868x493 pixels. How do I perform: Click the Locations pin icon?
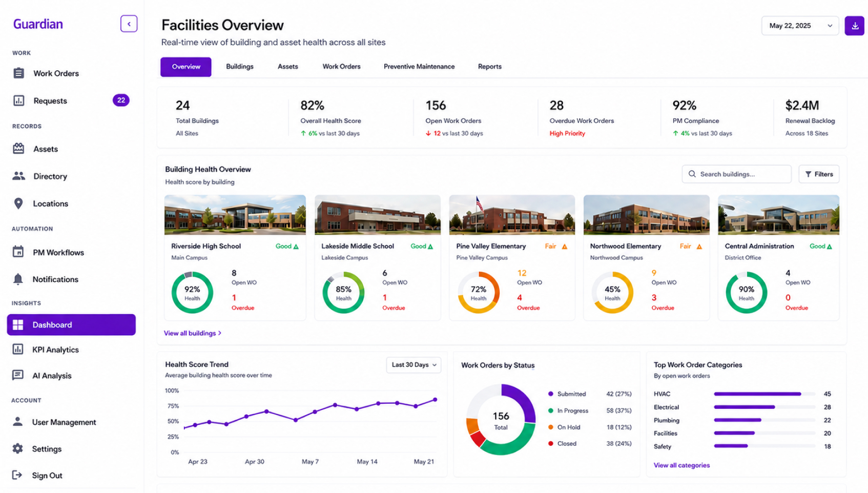(x=18, y=203)
